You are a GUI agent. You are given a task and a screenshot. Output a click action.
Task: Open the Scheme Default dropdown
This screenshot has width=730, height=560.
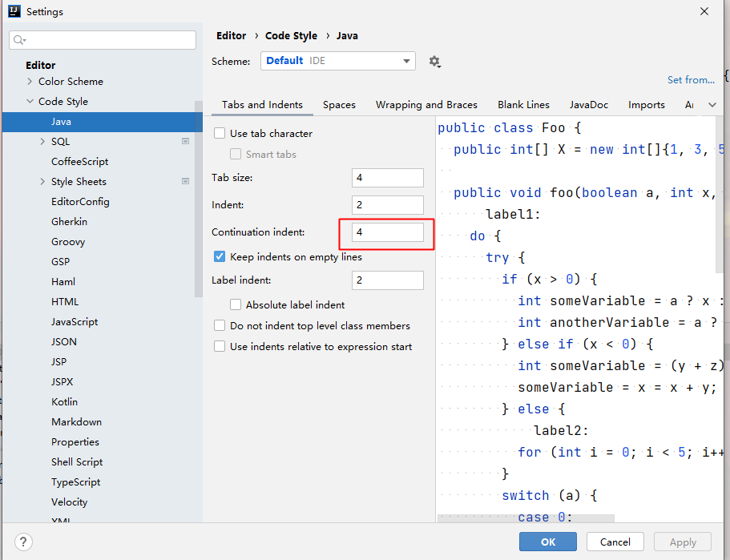click(x=338, y=61)
